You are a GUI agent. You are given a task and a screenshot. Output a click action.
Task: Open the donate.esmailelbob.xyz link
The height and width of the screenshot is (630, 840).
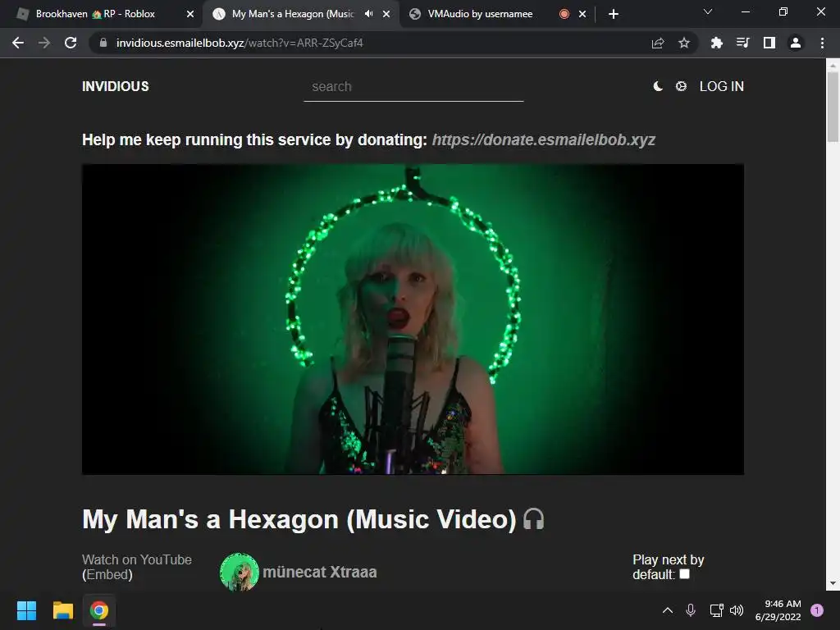point(544,139)
